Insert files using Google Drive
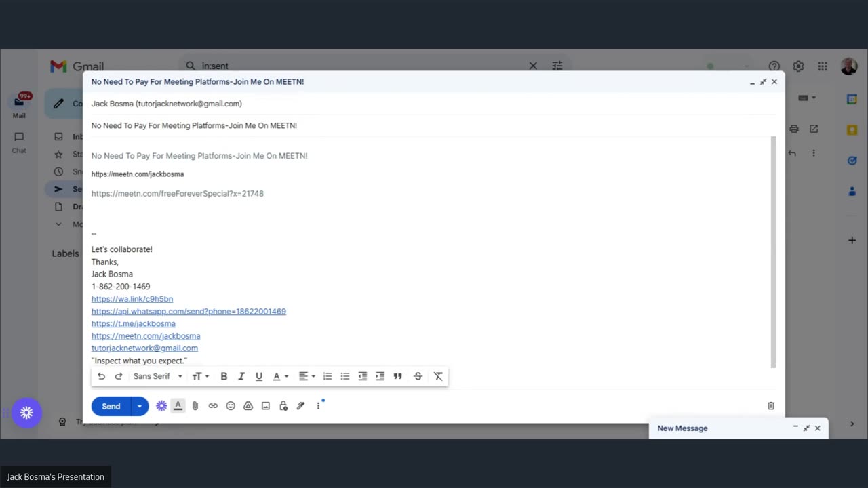 (248, 405)
